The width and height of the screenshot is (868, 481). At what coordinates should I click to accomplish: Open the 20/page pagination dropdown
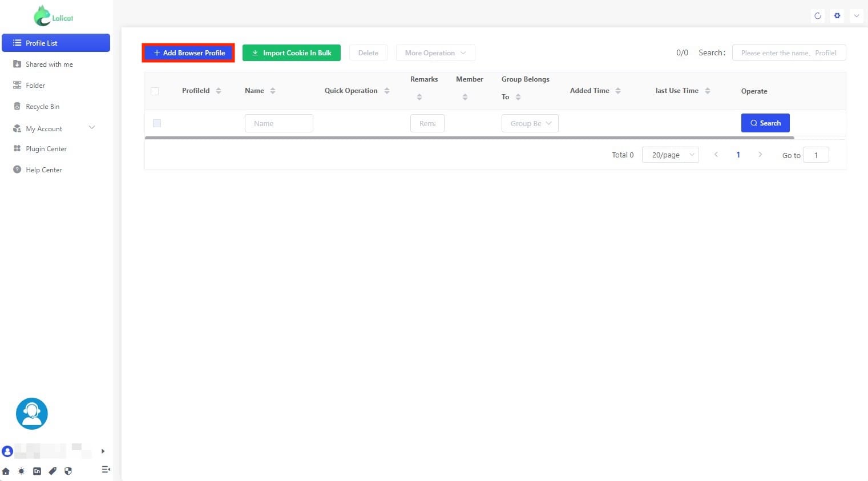(670, 155)
